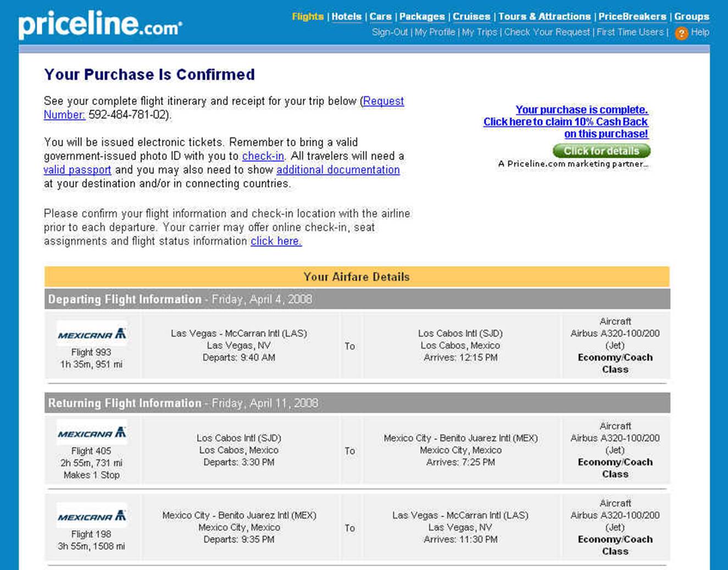Select 'Your Purchase Is Confirmed' heading
The width and height of the screenshot is (728, 570).
pos(149,74)
